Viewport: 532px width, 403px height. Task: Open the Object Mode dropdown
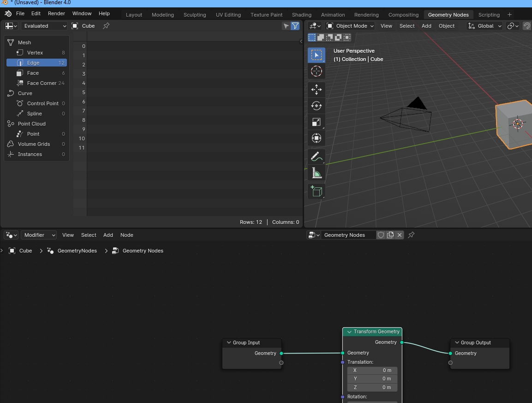click(x=350, y=26)
